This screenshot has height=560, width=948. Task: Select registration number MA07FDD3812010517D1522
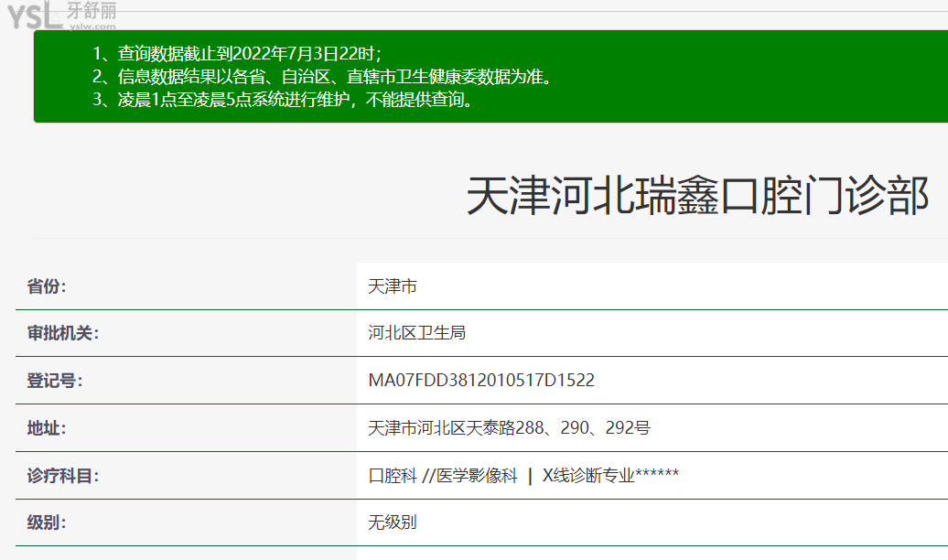coord(481,381)
